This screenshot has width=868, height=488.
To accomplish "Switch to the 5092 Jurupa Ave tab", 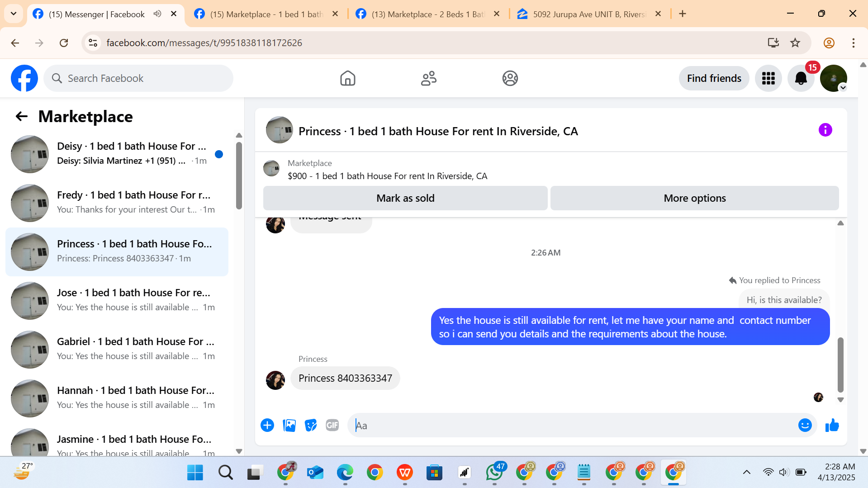I will click(x=589, y=14).
